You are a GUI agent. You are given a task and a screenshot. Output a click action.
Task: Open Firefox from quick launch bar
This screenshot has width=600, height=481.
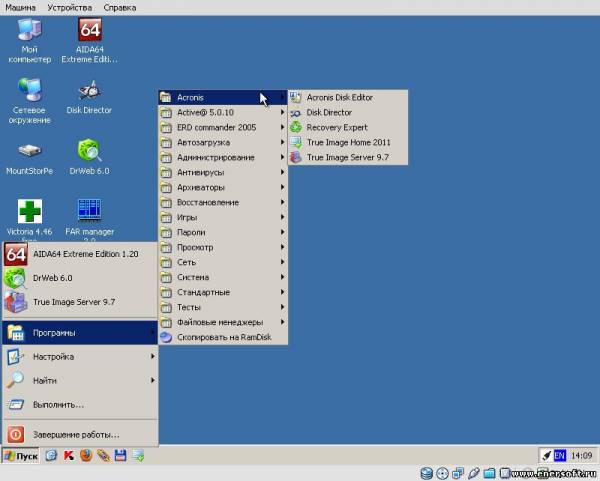click(86, 455)
